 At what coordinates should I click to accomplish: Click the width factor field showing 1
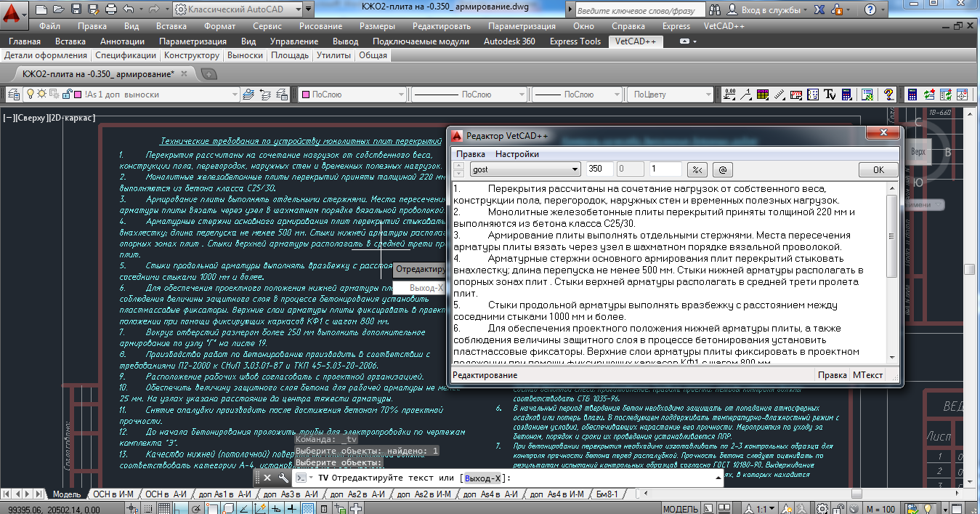(665, 169)
